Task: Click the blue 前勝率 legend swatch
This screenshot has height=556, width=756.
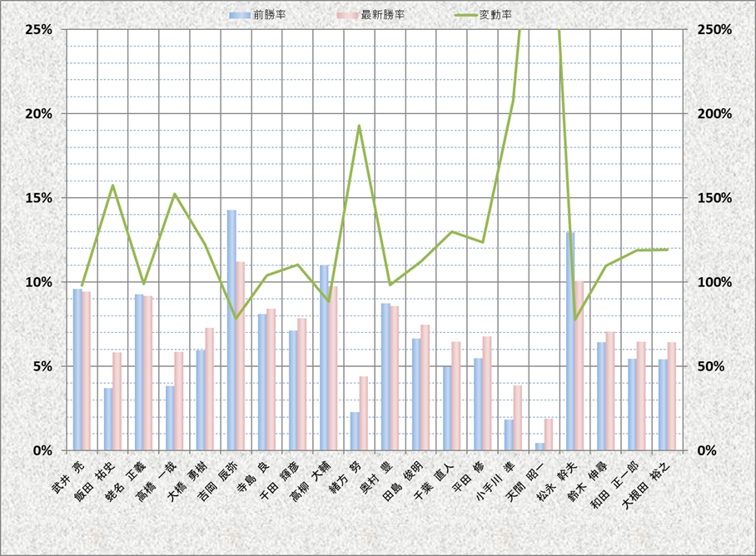Action: click(239, 15)
